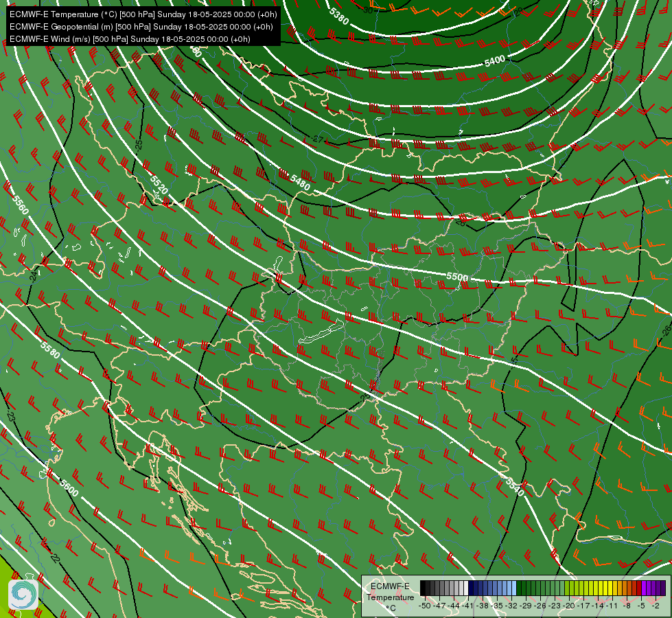This screenshot has height=618, width=672.
Task: Click the 5500 geopotential contour label
Action: (x=457, y=277)
